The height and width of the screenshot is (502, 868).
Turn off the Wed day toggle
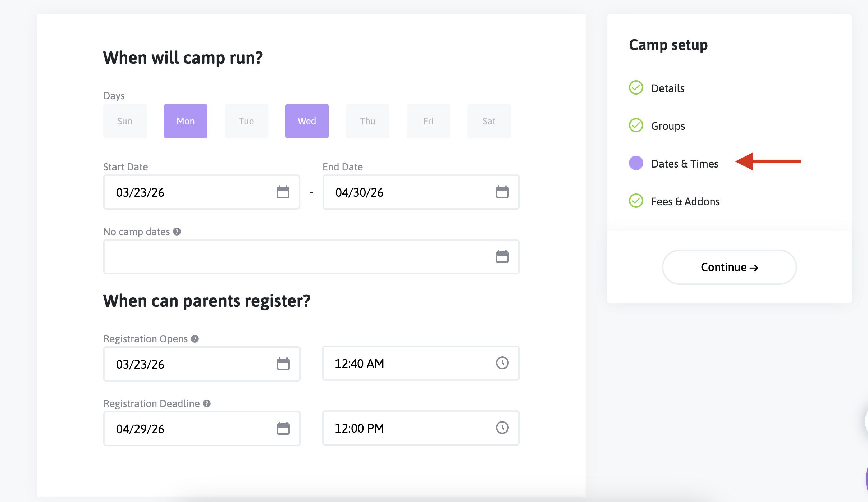click(307, 121)
